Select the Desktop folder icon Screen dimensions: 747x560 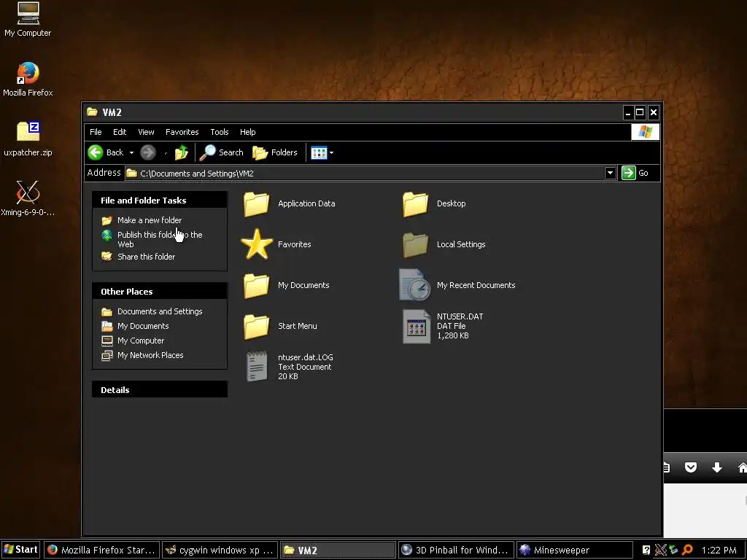[x=415, y=204]
